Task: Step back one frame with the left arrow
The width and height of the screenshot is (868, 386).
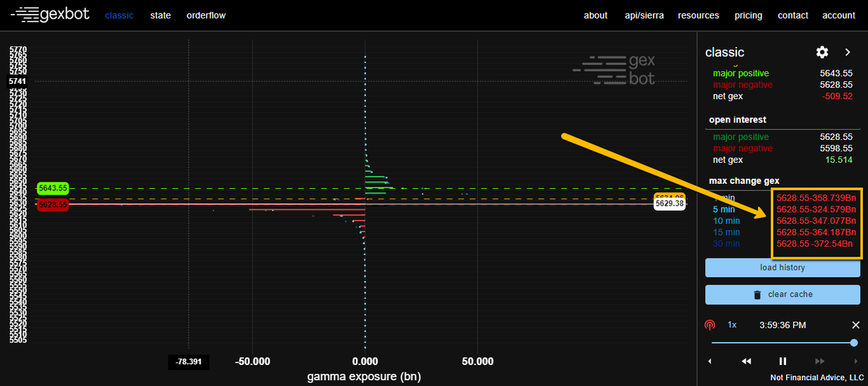Action: pyautogui.click(x=710, y=361)
